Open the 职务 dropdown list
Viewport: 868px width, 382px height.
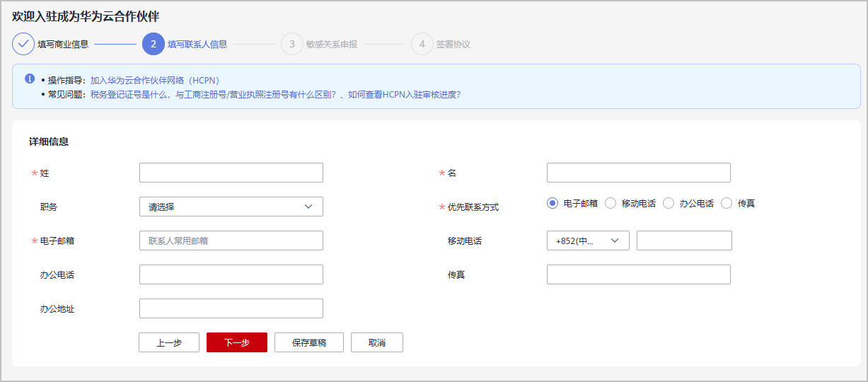coord(231,207)
